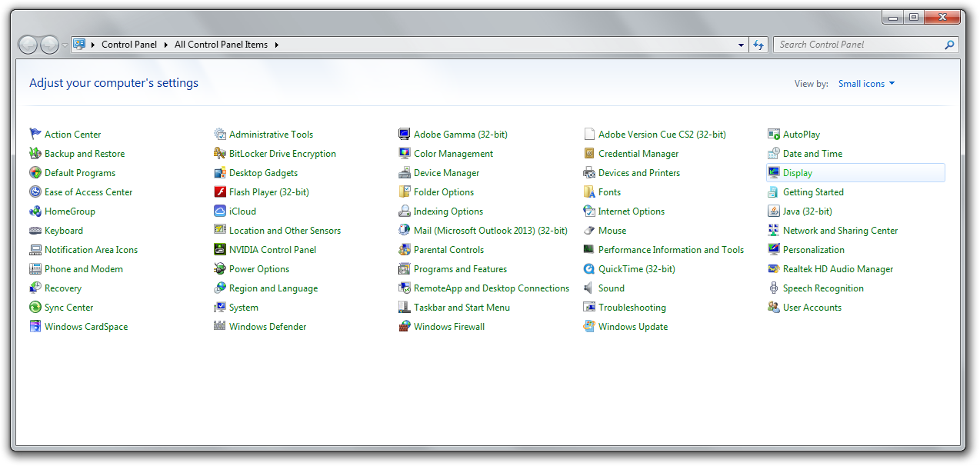Click the Java icon

774,211
